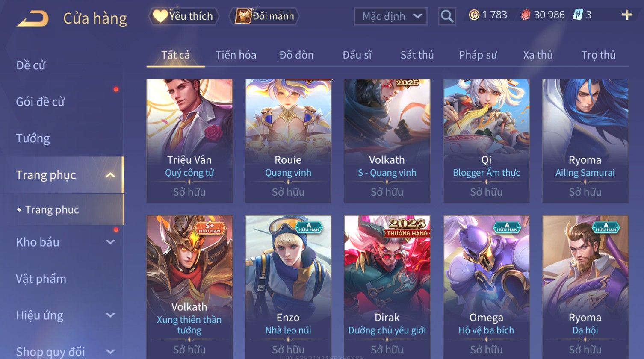
Task: Open the Mặc định sorting dropdown
Action: [391, 16]
